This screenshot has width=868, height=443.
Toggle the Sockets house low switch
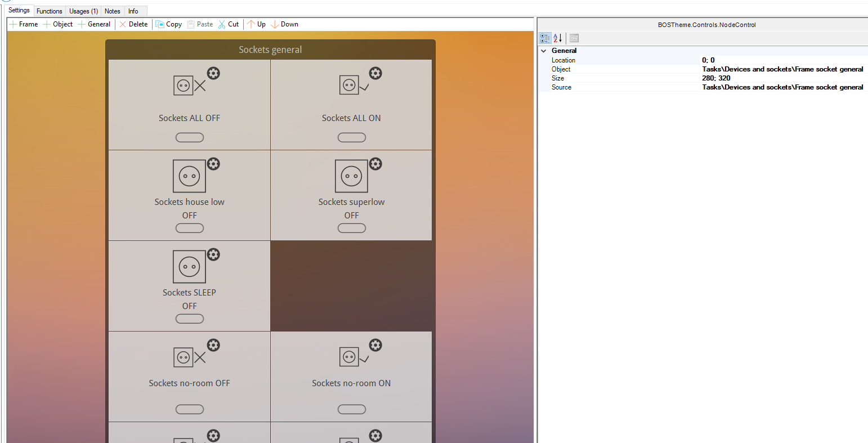click(190, 228)
